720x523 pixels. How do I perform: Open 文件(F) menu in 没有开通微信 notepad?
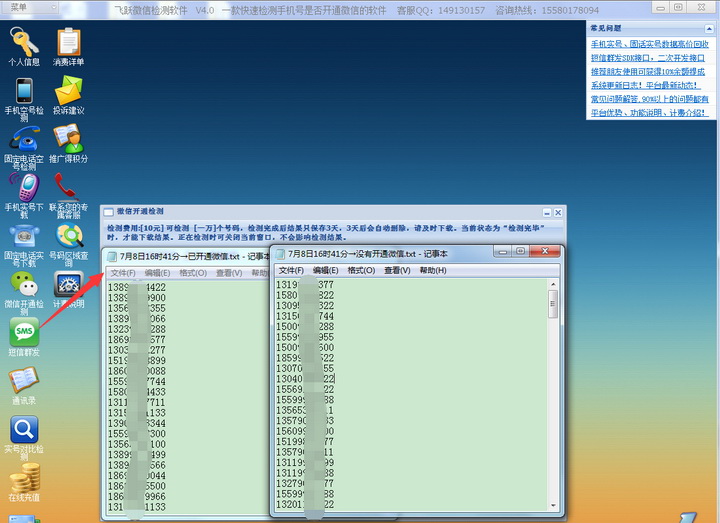[291, 270]
